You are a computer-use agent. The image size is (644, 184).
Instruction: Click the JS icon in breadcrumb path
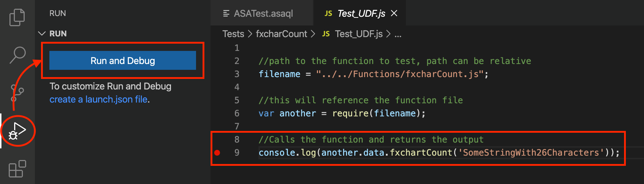tap(326, 34)
